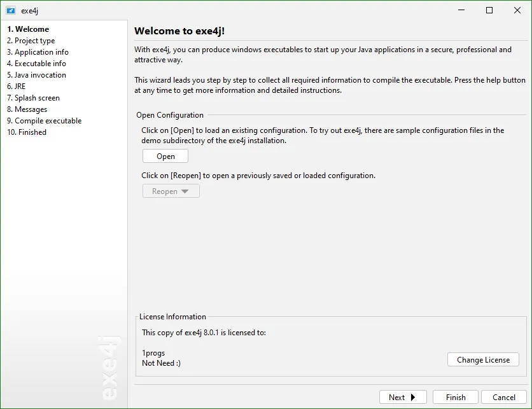
Task: Jump to step 4 Executable info
Action: pyautogui.click(x=36, y=64)
